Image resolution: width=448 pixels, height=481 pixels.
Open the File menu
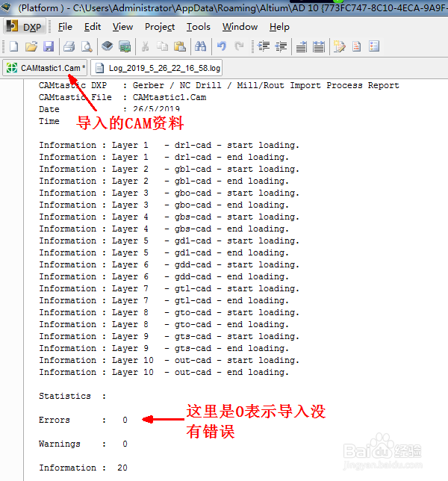tap(65, 27)
